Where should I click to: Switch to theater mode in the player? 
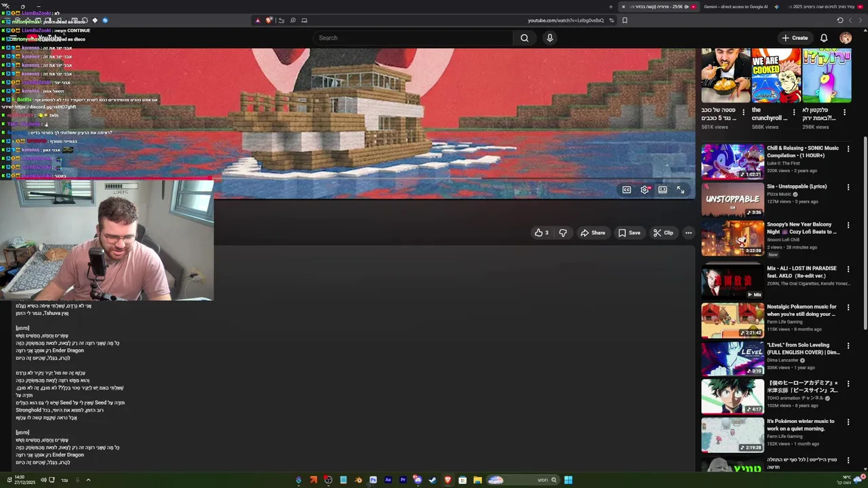[663, 190]
